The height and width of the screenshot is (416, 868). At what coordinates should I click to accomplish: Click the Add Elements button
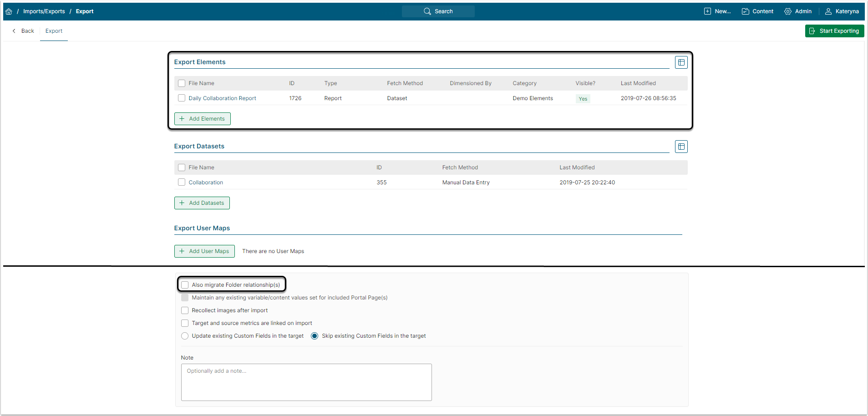point(203,119)
